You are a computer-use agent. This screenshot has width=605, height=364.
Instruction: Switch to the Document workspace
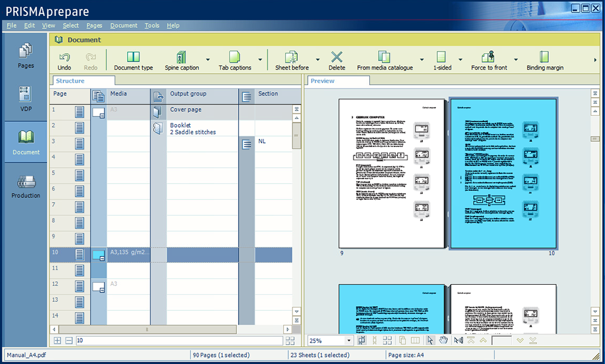click(26, 142)
